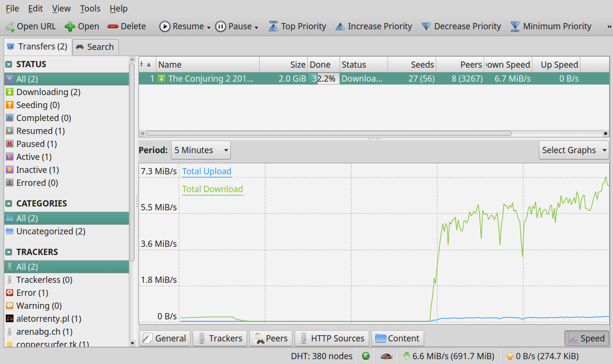This screenshot has width=613, height=364.
Task: Collapse the TRACKERS section toggle
Action: click(9, 252)
